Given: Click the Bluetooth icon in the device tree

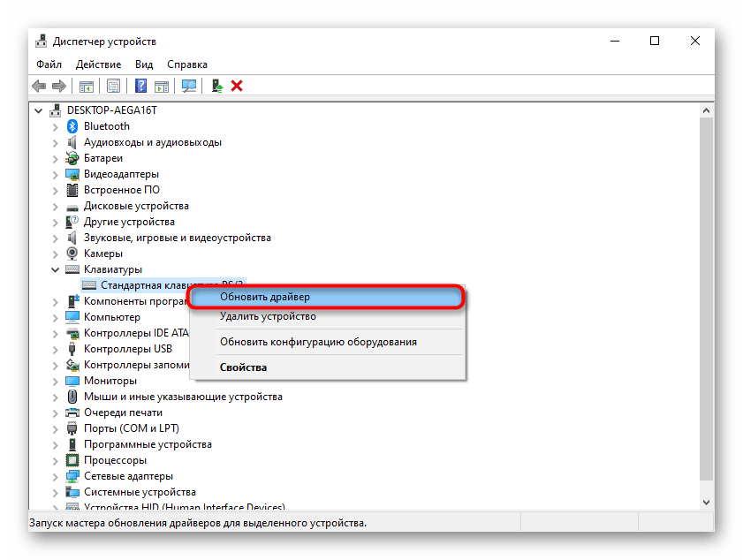Looking at the screenshot, I should coord(74,126).
